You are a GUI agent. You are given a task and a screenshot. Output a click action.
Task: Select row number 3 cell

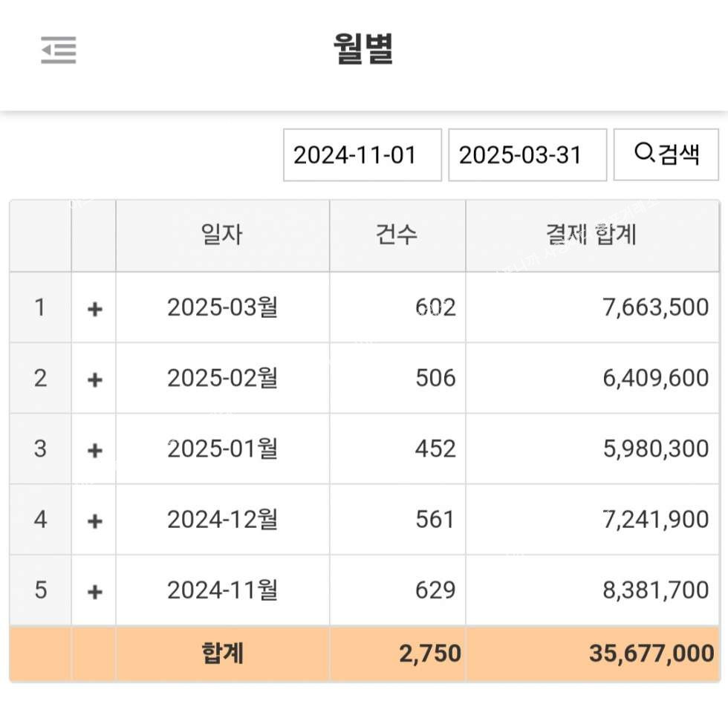click(x=40, y=449)
